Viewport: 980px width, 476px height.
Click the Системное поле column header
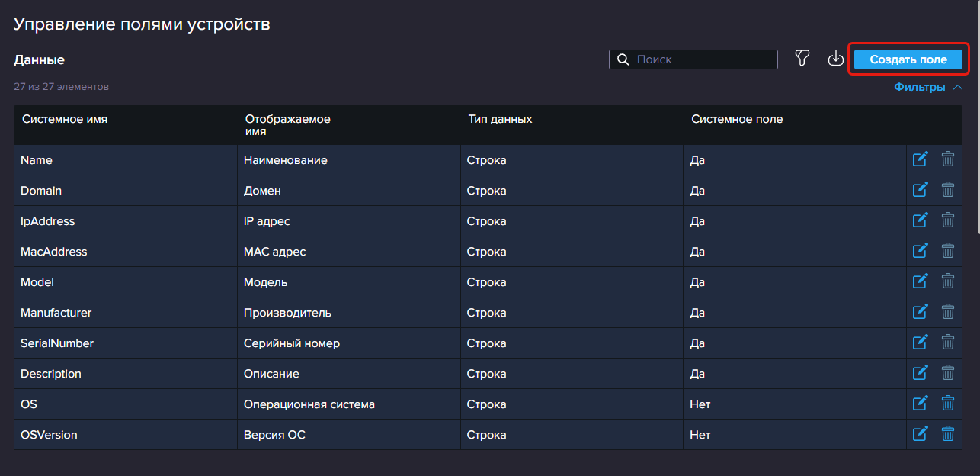coord(736,119)
